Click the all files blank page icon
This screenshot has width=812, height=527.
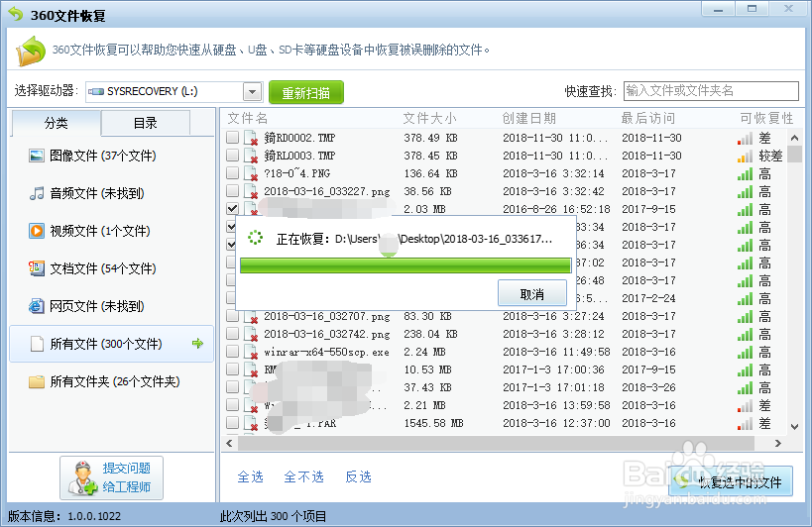[x=37, y=344]
